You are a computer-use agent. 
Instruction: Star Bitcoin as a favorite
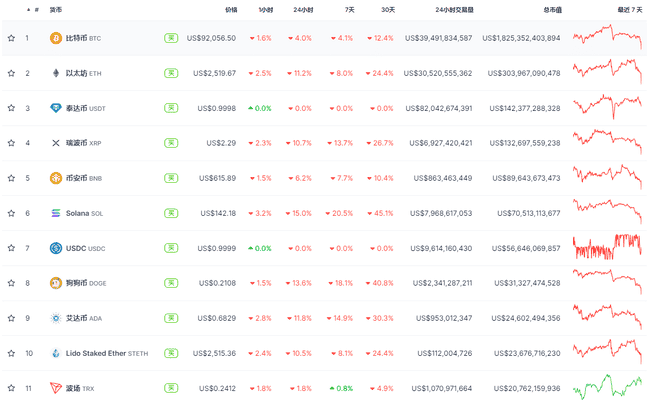12,38
